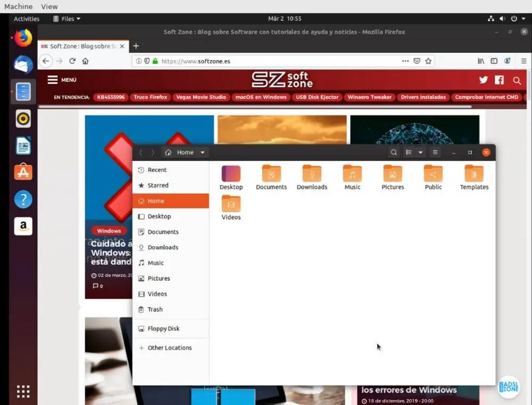
Task: Open the Templates folder icon
Action: click(474, 178)
